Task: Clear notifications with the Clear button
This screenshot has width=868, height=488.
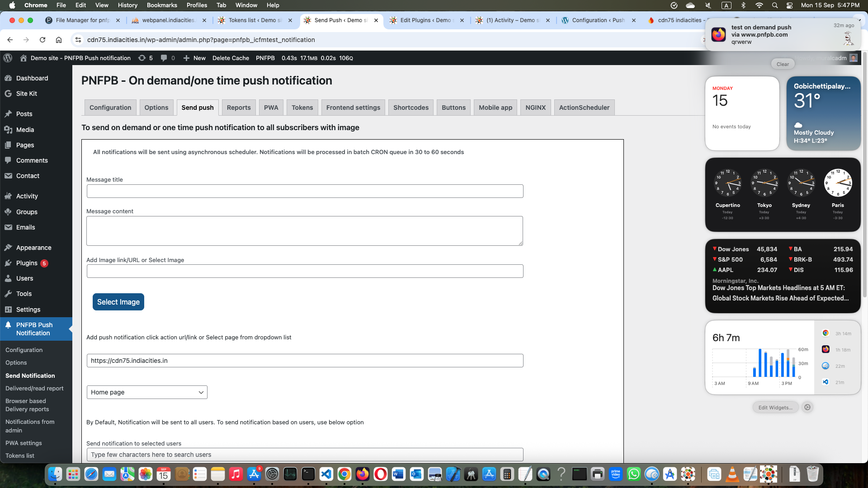Action: [783, 64]
